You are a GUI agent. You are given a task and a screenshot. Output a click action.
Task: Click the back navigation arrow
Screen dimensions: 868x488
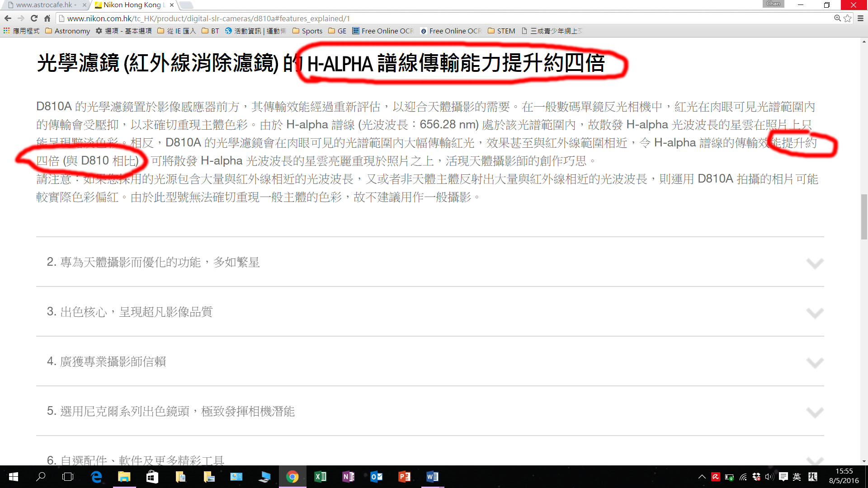point(8,19)
